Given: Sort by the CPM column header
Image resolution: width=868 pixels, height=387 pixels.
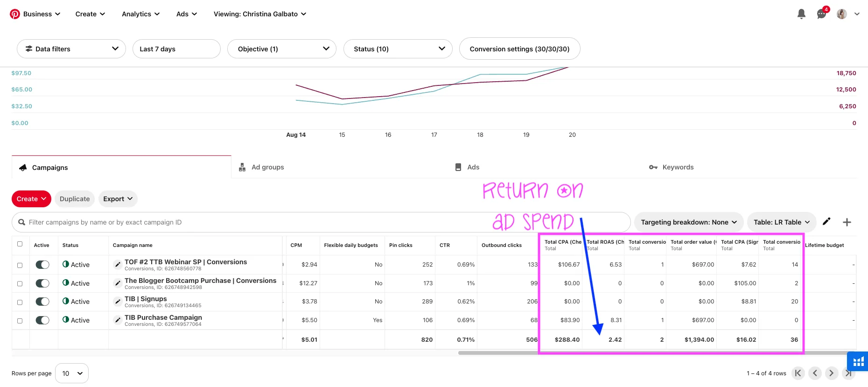Looking at the screenshot, I should pos(296,245).
